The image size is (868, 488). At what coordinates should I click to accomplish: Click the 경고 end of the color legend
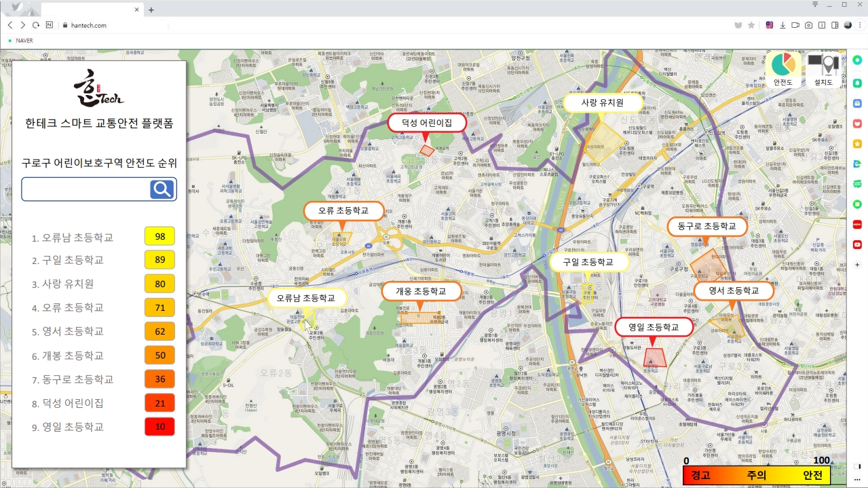click(x=700, y=476)
